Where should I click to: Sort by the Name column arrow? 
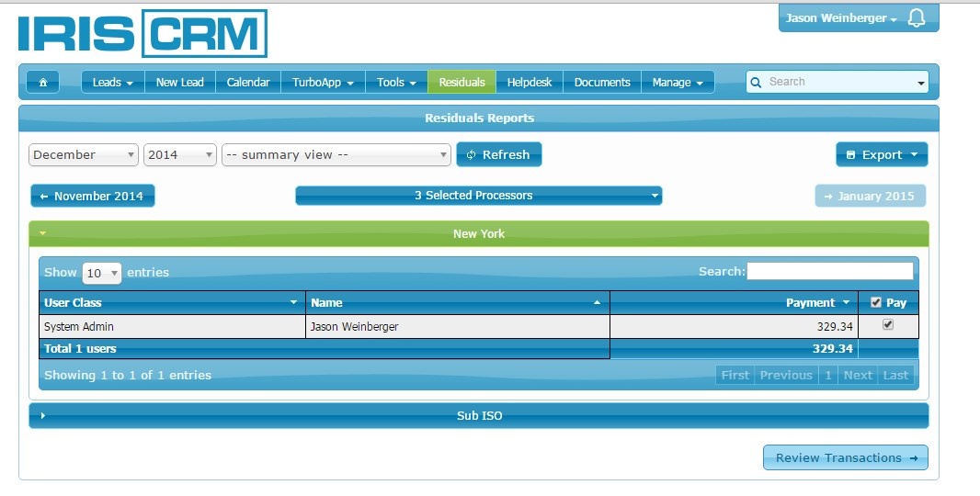598,302
